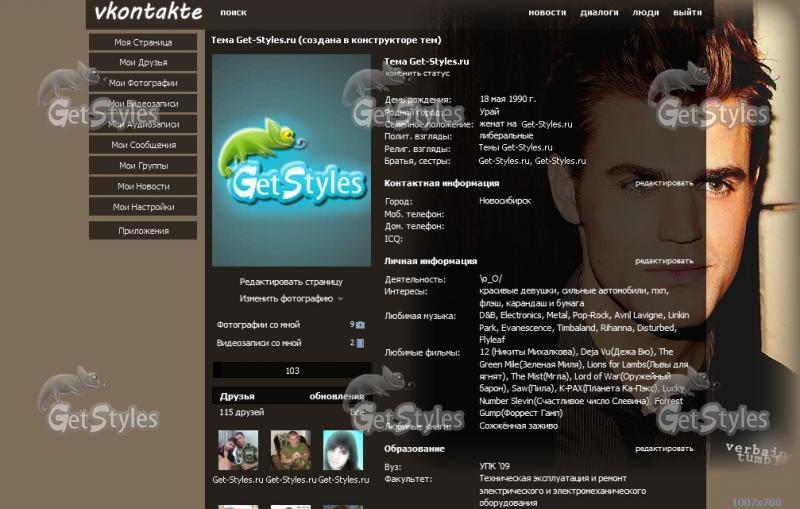Image resolution: width=800 pixels, height=509 pixels.
Task: Open Мои Настройки in the sidebar
Action: point(143,207)
